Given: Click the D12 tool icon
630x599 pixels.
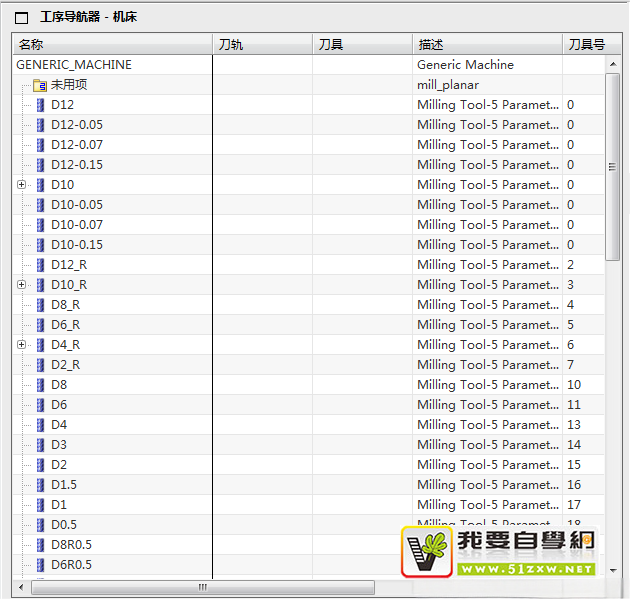Looking at the screenshot, I should [x=41, y=105].
